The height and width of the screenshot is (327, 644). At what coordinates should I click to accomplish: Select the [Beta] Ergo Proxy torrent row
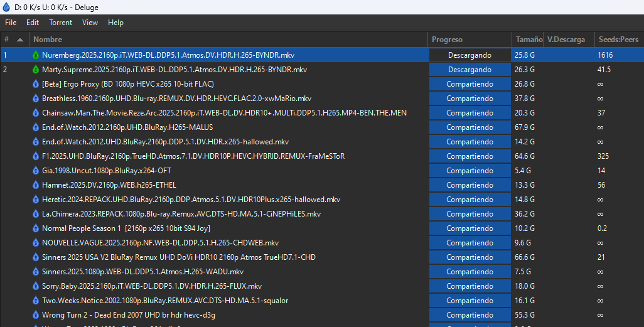pyautogui.click(x=322, y=84)
